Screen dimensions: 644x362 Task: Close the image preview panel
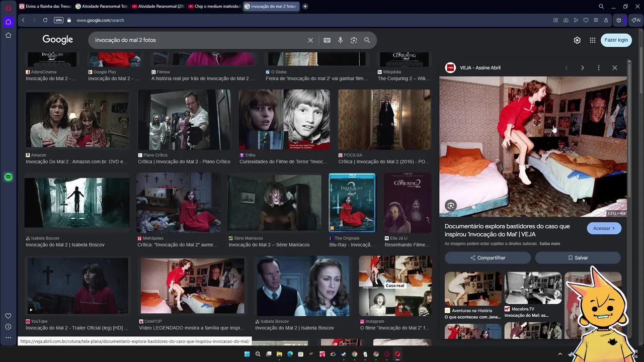(x=614, y=67)
